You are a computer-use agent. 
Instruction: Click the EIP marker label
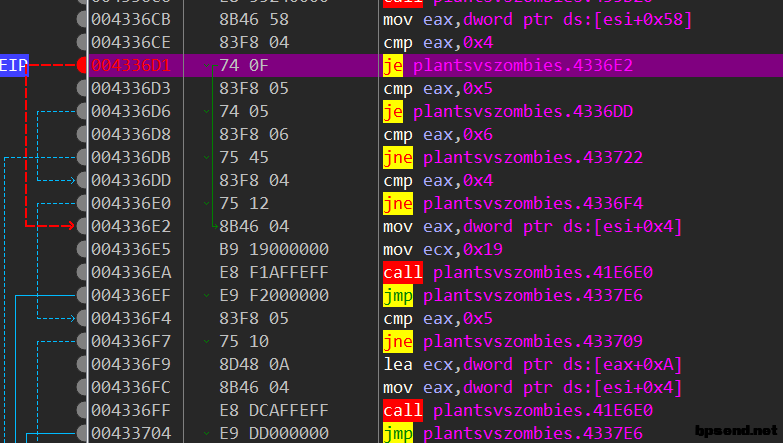pos(14,65)
